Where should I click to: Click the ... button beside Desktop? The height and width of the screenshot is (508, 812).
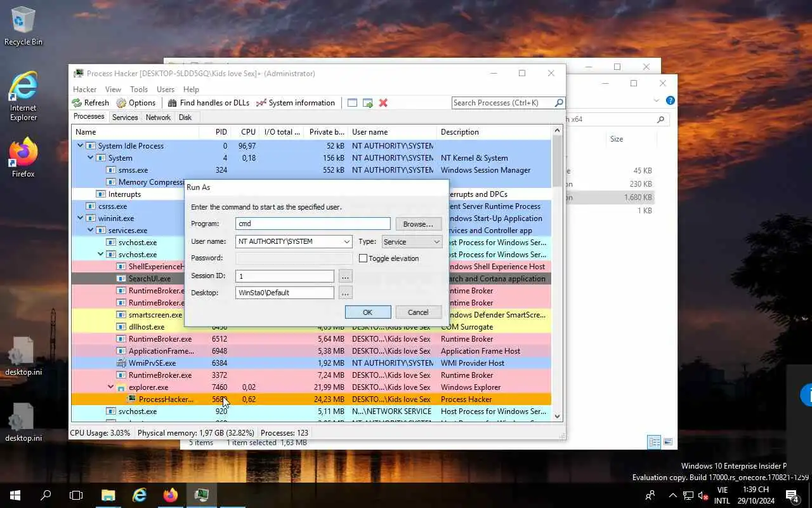(x=345, y=293)
